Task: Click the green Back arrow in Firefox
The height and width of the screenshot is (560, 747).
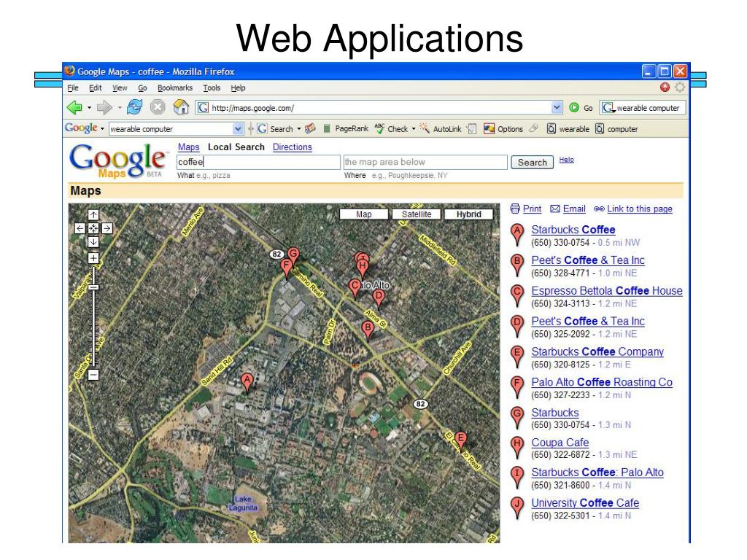Action: (x=75, y=108)
